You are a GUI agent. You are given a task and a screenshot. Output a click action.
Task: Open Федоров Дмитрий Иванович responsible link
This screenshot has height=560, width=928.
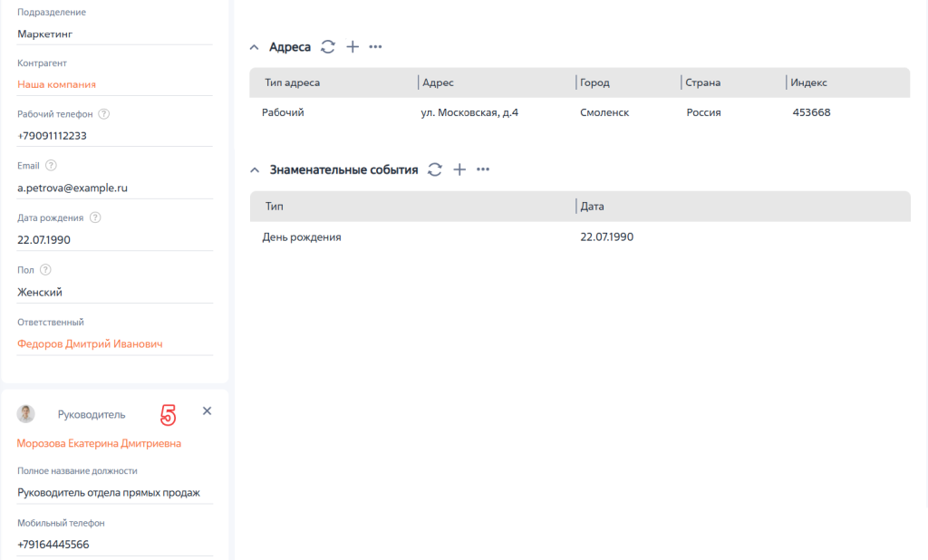[x=90, y=344]
